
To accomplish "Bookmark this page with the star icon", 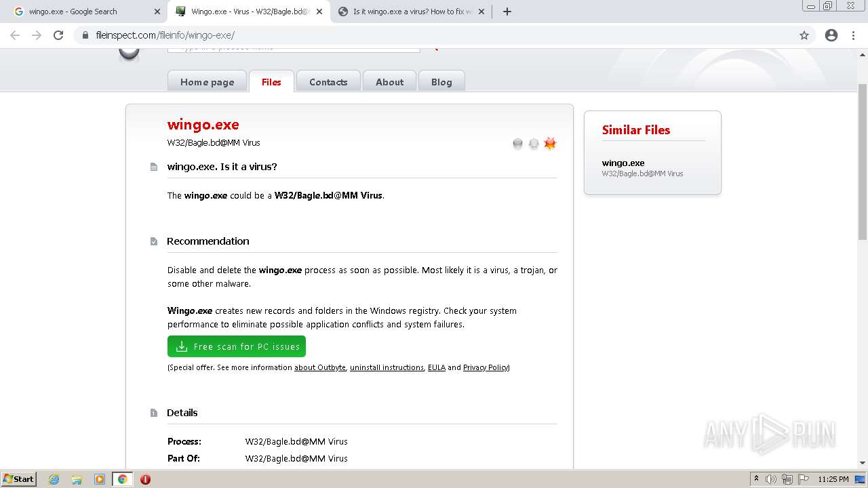I will click(x=804, y=35).
